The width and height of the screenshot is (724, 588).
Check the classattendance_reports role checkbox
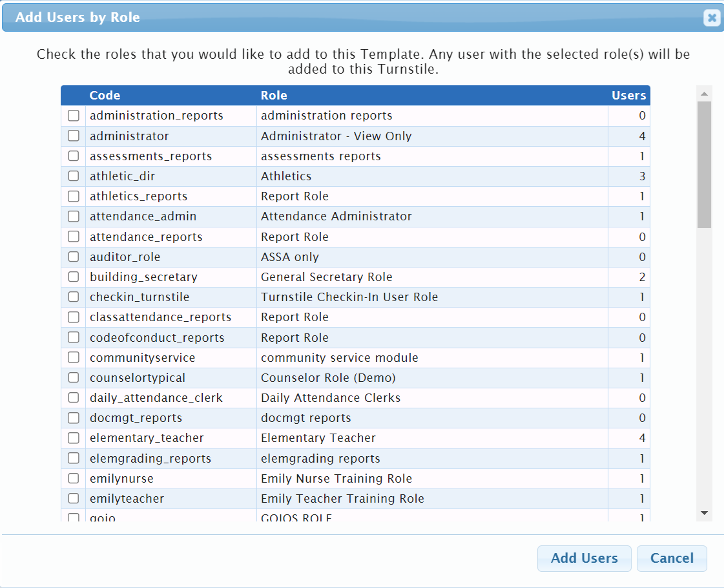pyautogui.click(x=74, y=317)
